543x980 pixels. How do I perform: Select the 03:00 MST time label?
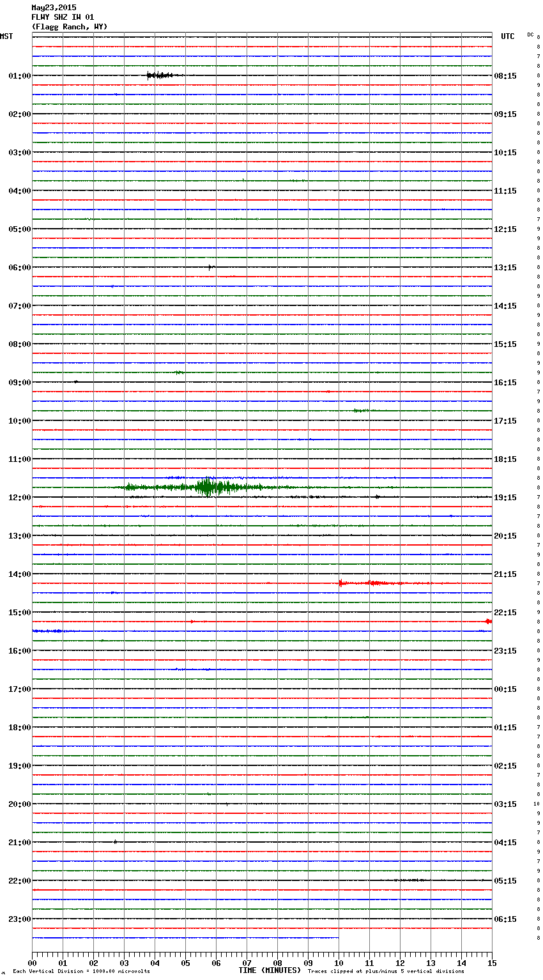tap(20, 153)
